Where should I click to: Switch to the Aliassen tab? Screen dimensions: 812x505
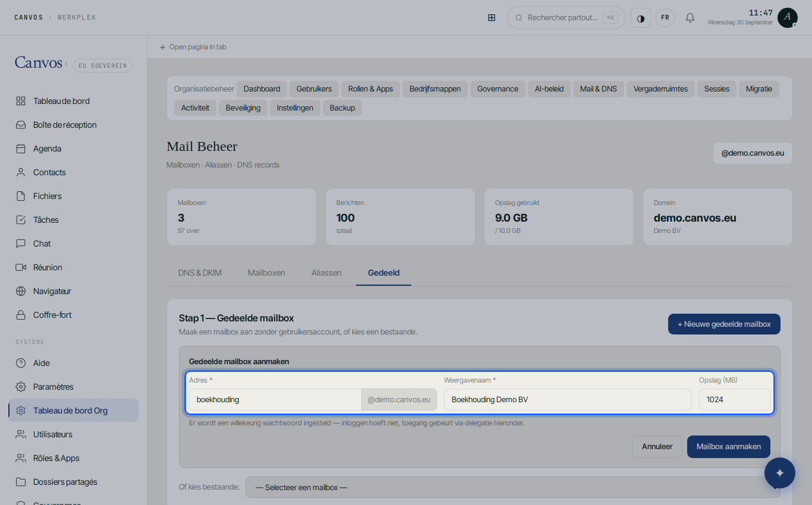(326, 273)
